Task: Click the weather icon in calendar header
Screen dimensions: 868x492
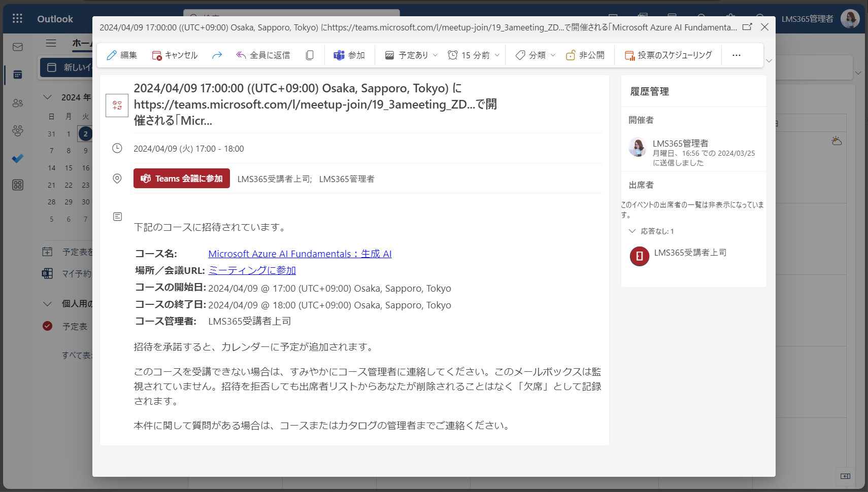Action: 837,140
